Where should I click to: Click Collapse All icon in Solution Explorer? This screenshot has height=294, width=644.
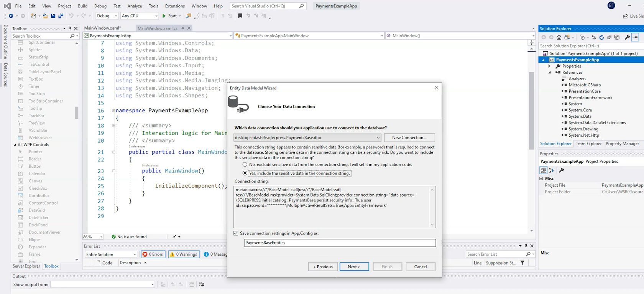(609, 37)
